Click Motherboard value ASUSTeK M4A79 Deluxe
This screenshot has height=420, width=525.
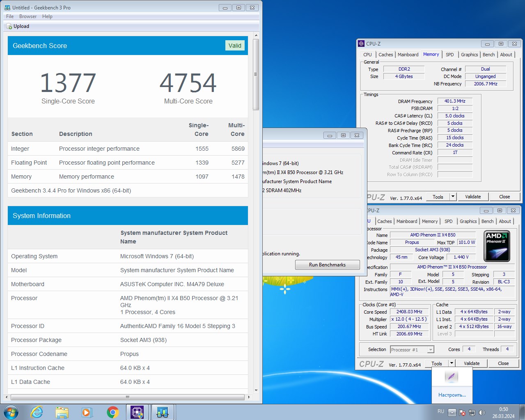click(x=172, y=284)
